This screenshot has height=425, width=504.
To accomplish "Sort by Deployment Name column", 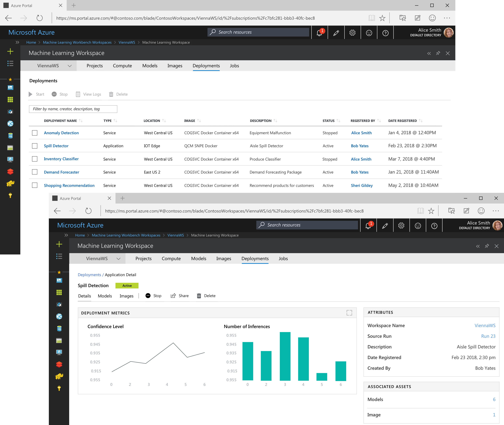I will (80, 121).
